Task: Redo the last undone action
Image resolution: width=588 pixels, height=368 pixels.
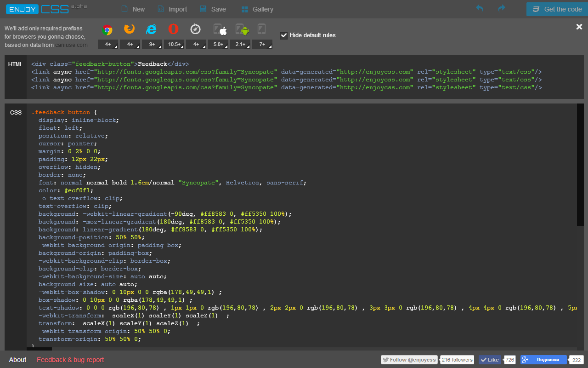Action: (x=502, y=8)
